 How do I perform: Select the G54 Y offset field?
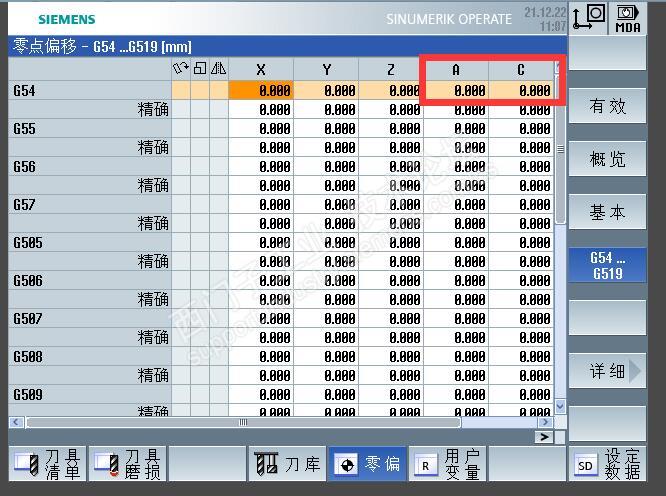pos(326,90)
